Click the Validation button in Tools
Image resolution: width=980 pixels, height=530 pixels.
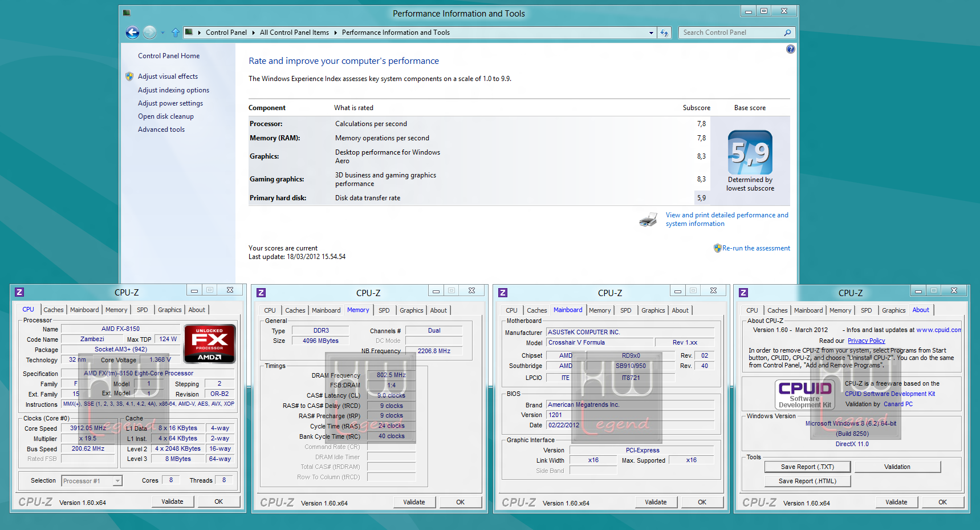897,467
